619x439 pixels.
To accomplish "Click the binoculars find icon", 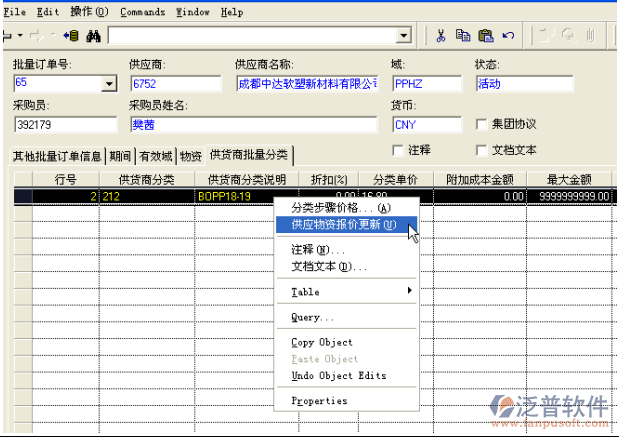I will 94,36.
